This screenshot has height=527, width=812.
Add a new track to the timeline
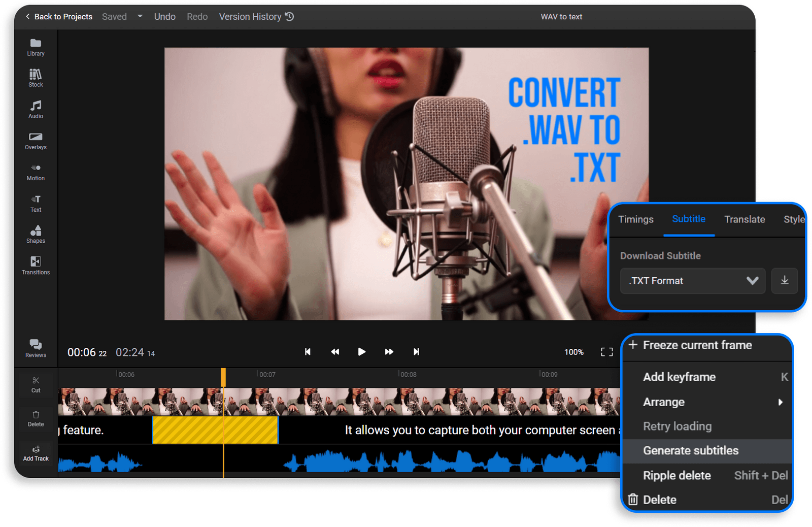[36, 453]
